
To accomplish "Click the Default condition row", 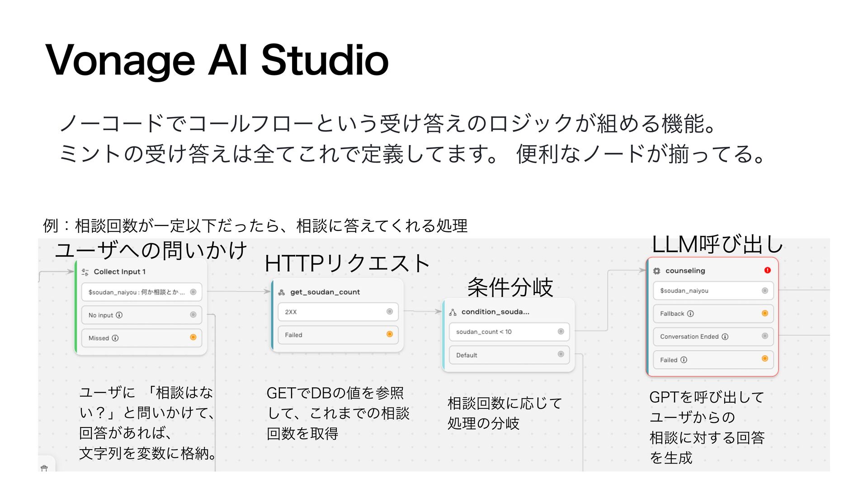I will tap(509, 355).
